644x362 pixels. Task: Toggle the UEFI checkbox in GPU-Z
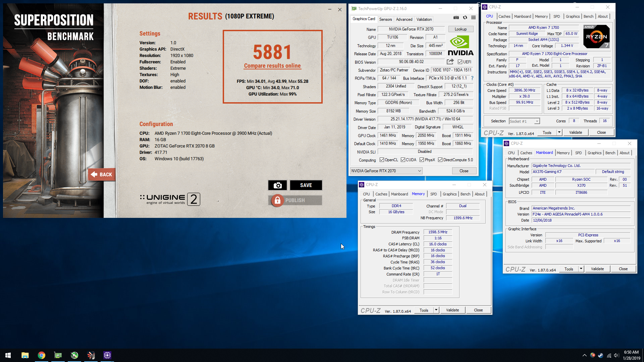coord(460,62)
